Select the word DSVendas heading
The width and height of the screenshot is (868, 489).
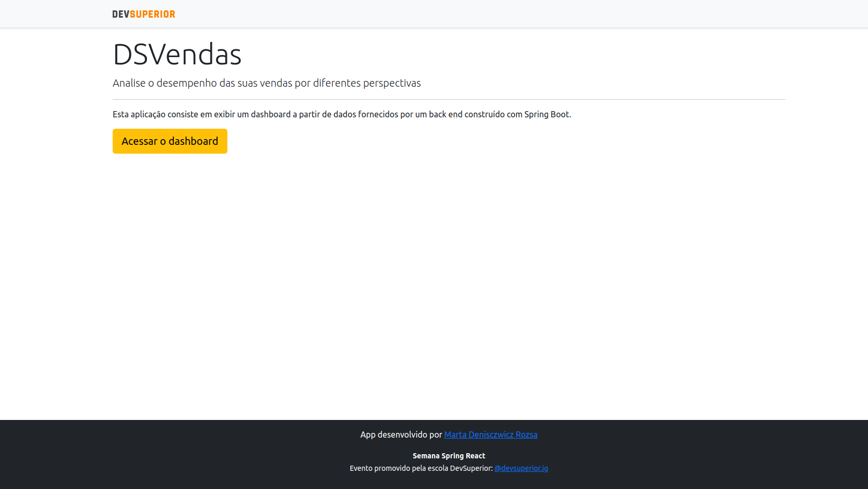(177, 54)
